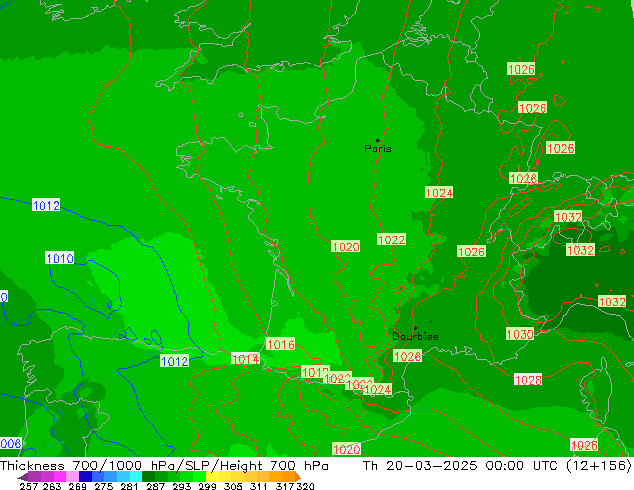Click the orange arrow end of legend
Viewport: 634px width, 490px height.
298,476
